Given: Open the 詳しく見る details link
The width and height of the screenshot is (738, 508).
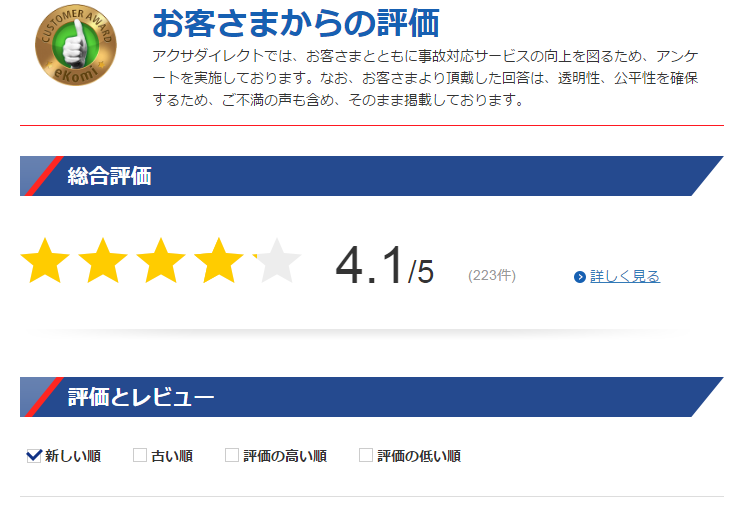Looking at the screenshot, I should pos(625,276).
